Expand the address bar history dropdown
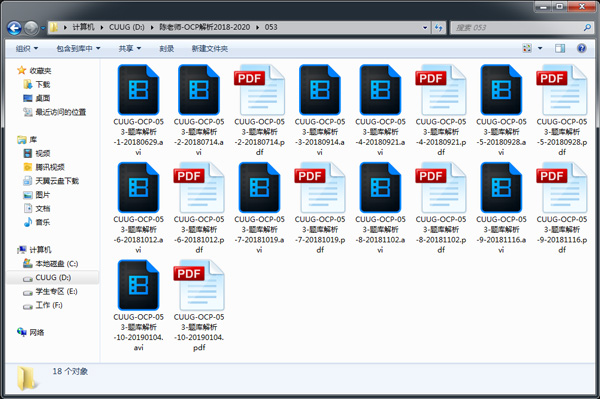 (x=425, y=28)
